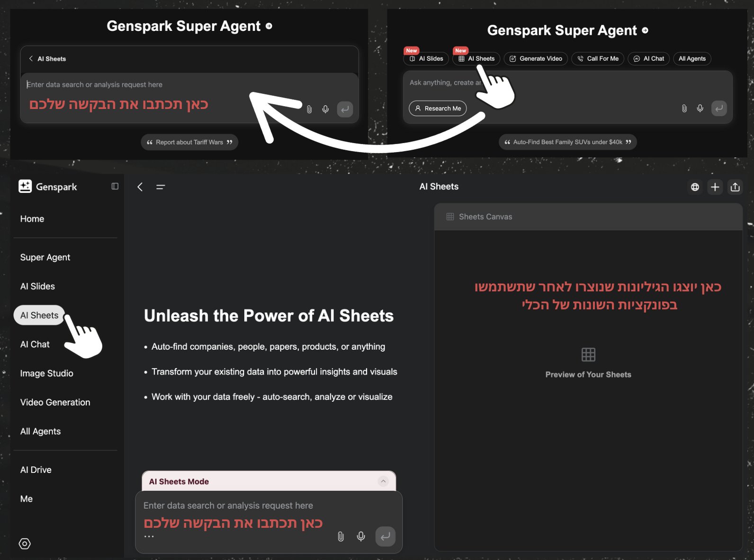This screenshot has height=560, width=754.
Task: Click the AI Sheets page title
Action: click(x=439, y=187)
